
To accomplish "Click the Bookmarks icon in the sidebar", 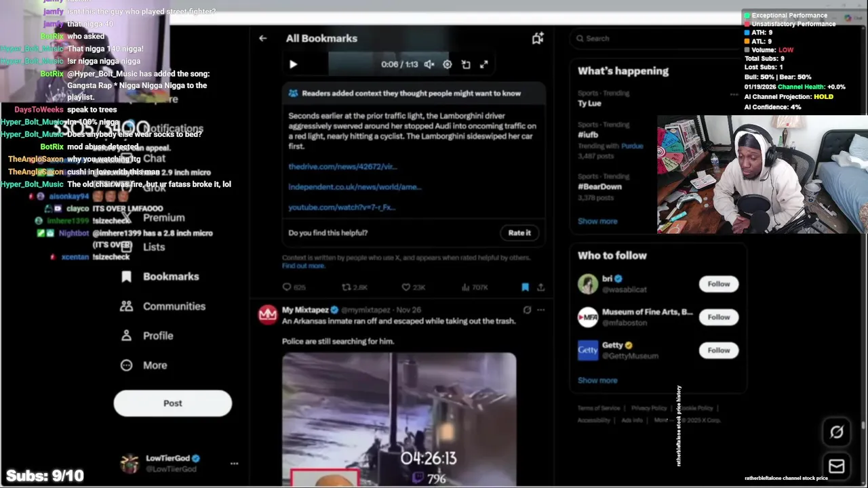I will 126,277.
